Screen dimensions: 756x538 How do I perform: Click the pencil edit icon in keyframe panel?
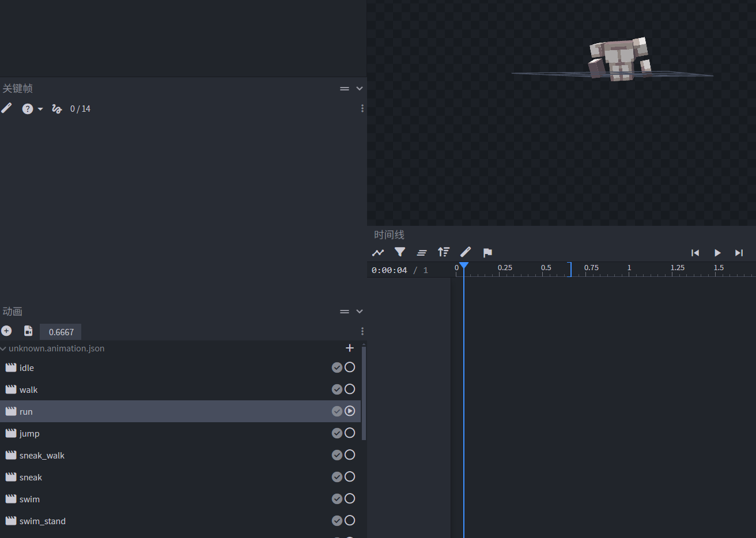click(6, 108)
